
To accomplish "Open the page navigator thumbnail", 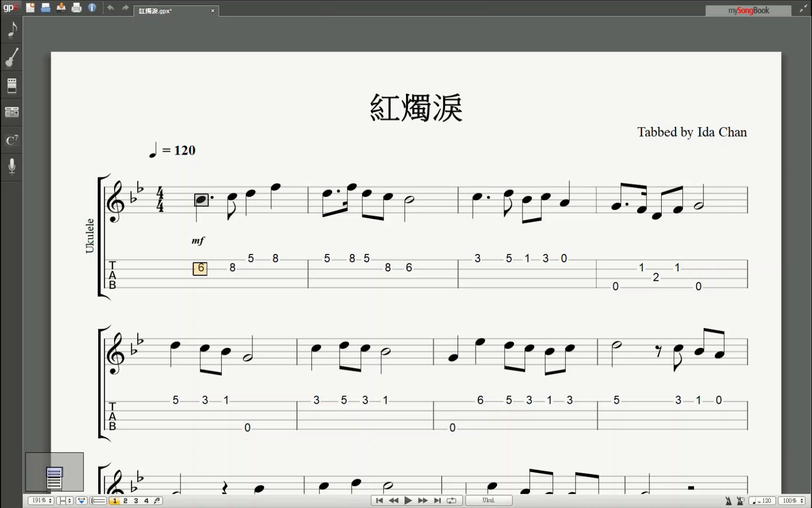I will pyautogui.click(x=55, y=472).
